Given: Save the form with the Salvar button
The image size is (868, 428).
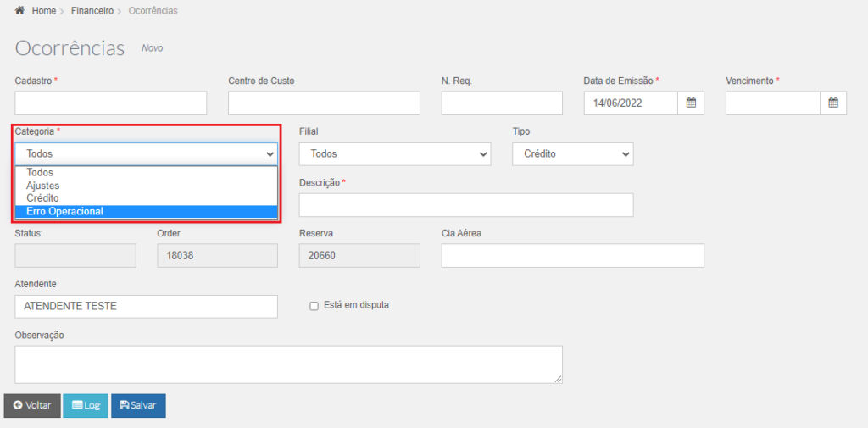Looking at the screenshot, I should click(138, 405).
